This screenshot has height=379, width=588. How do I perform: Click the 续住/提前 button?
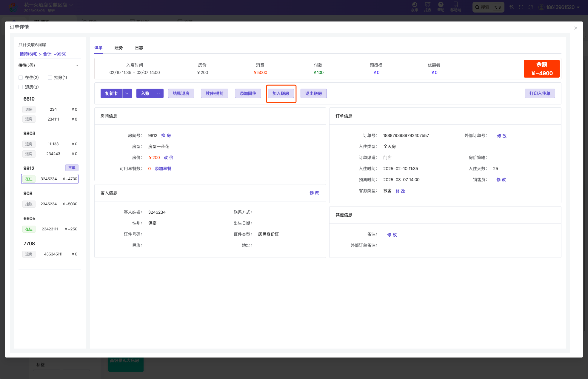pos(215,93)
